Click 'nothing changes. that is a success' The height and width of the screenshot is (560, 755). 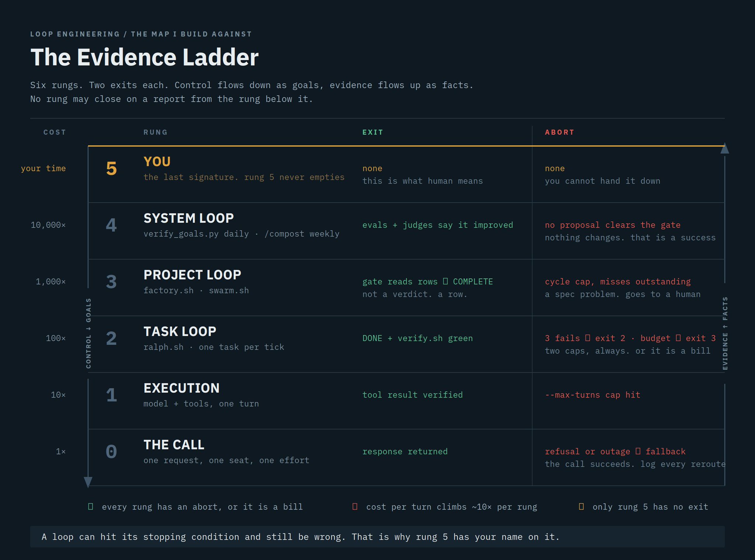pos(630,238)
